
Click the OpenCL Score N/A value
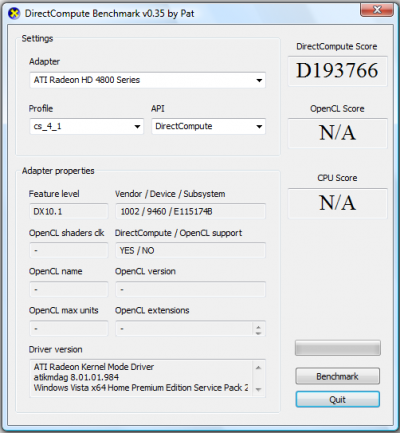click(x=337, y=133)
